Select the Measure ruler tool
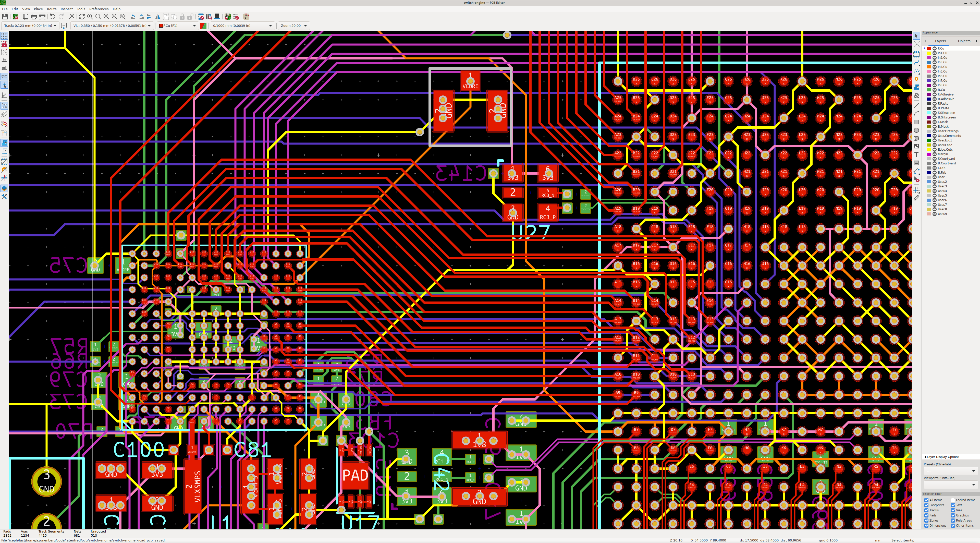 916,198
